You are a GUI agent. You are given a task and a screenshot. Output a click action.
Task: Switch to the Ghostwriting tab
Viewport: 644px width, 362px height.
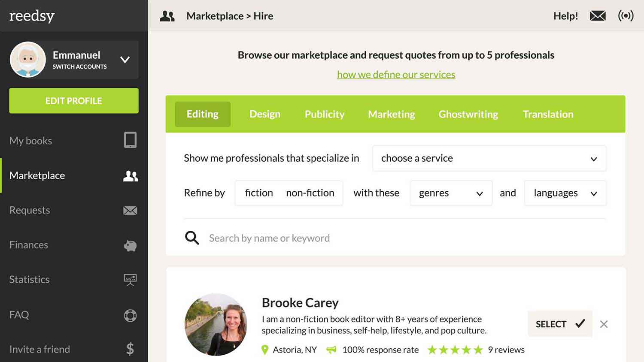click(468, 114)
